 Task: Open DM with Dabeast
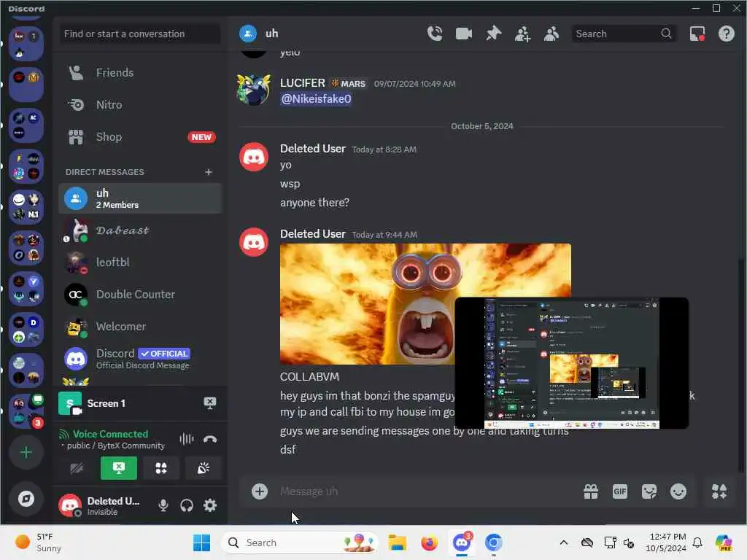(x=140, y=230)
